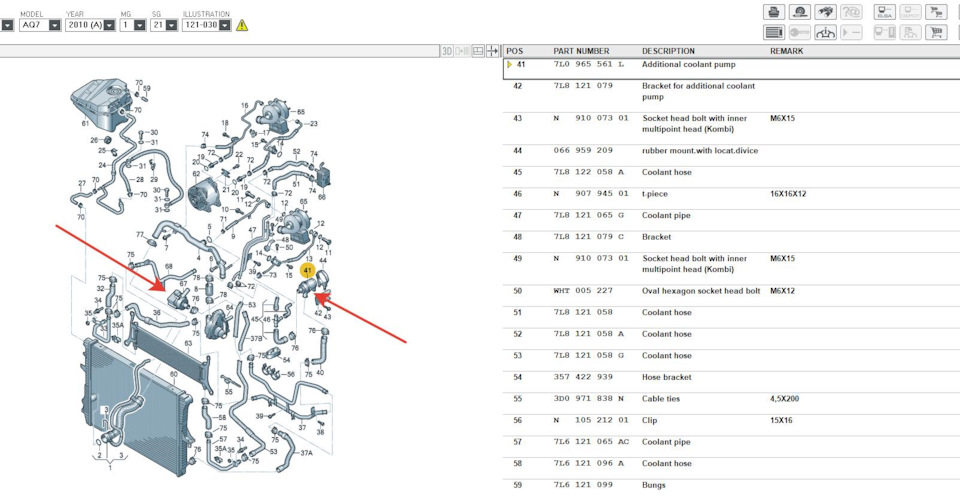Click the ELSA connection icon
960x498 pixels.
click(x=884, y=12)
